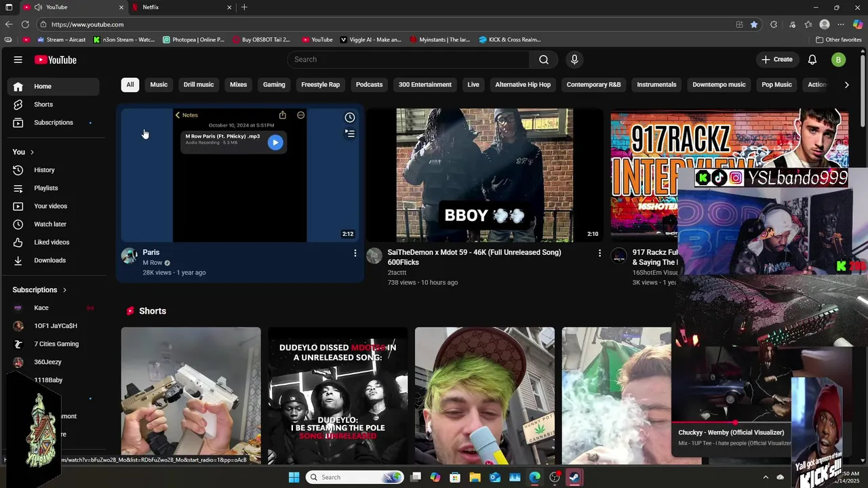Open 7 Cities Gaming channel

pyautogui.click(x=53, y=344)
